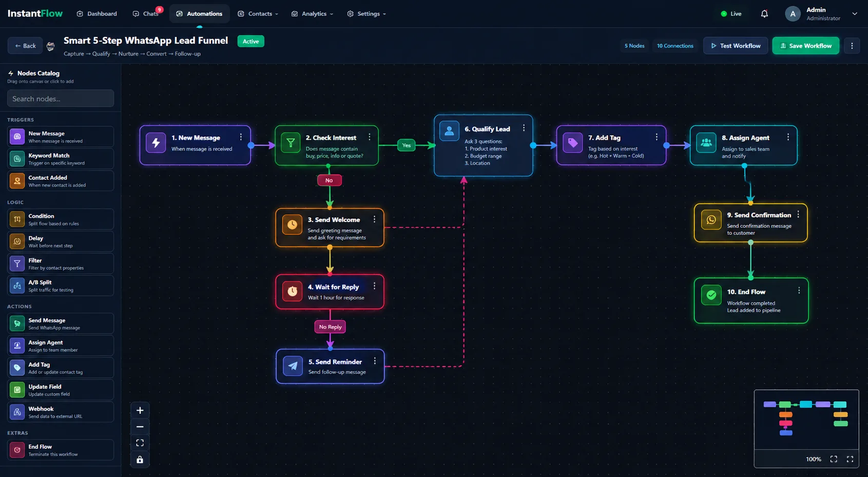Expand the Analytics dropdown menu
This screenshot has width=868, height=477.
[312, 14]
